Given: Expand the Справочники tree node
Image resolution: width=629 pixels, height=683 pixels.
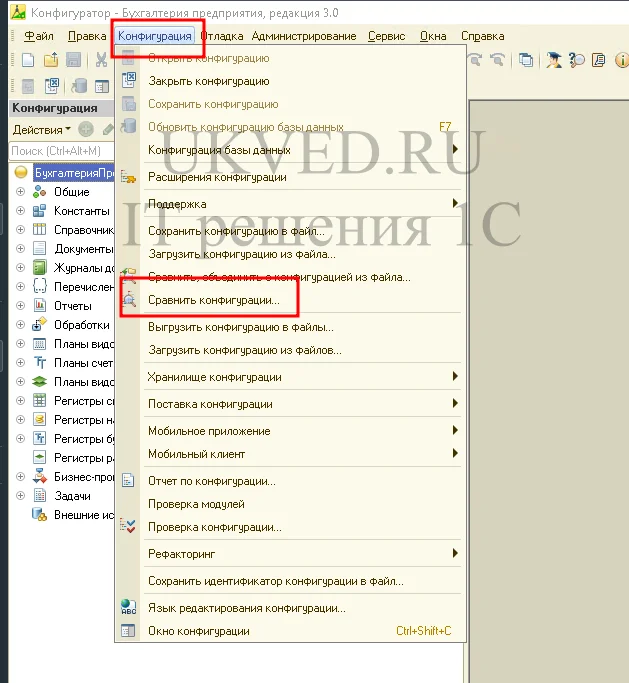Looking at the screenshot, I should (21, 230).
